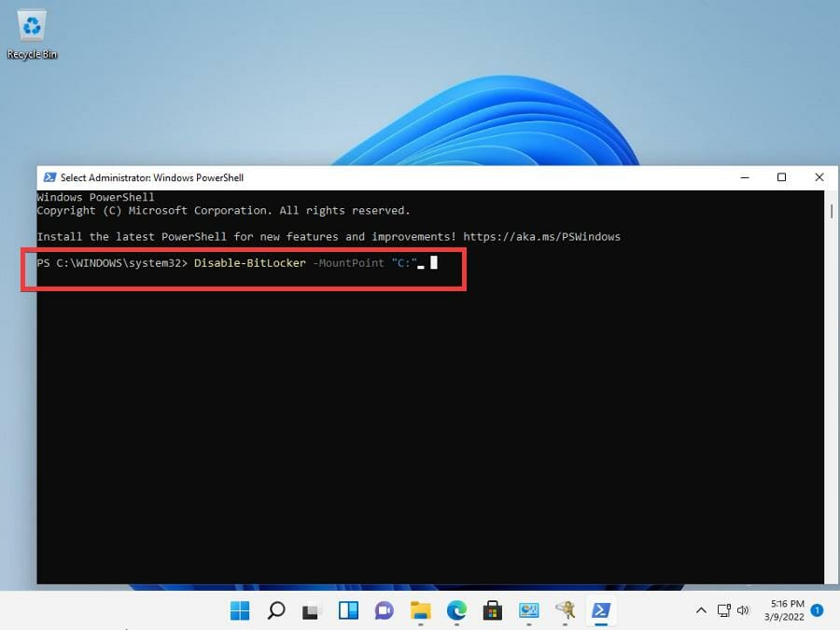This screenshot has width=840, height=630.
Task: Open the notification count badge
Action: point(817,610)
